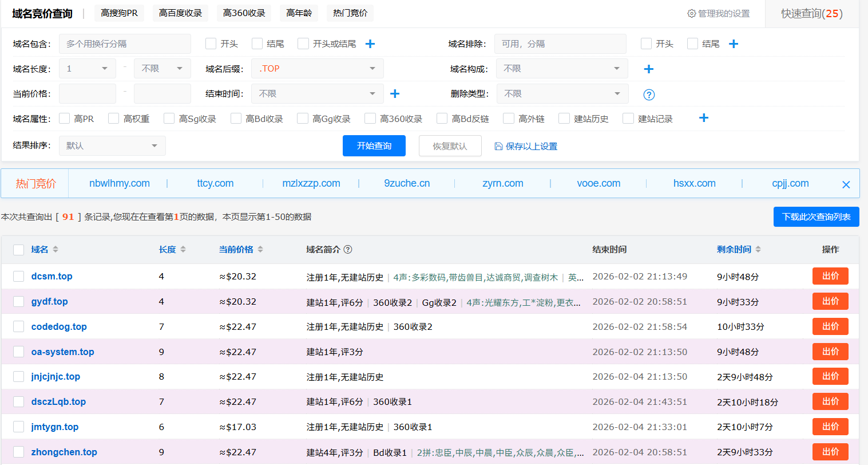Screen dimensions: 868x465
Task: Click 出价 button for codedog.top
Action: (x=830, y=326)
